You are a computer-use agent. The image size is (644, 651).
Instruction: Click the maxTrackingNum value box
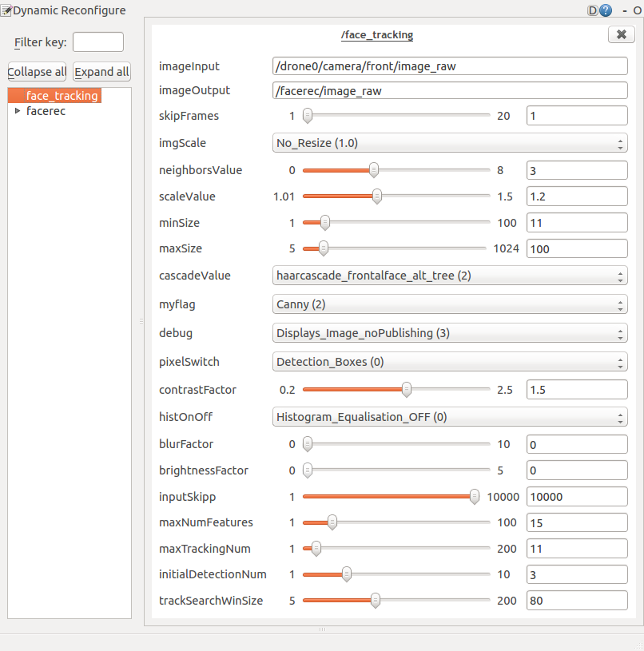577,549
